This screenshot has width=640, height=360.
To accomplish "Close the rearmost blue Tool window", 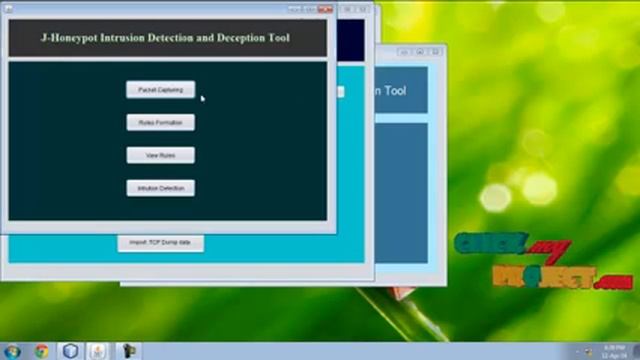I will click(x=435, y=52).
